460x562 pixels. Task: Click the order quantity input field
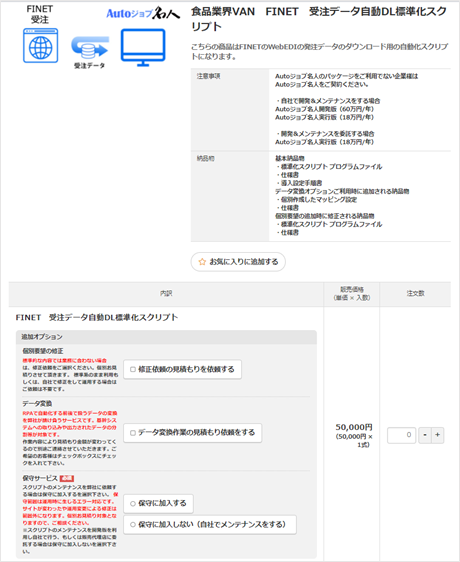[x=402, y=435]
